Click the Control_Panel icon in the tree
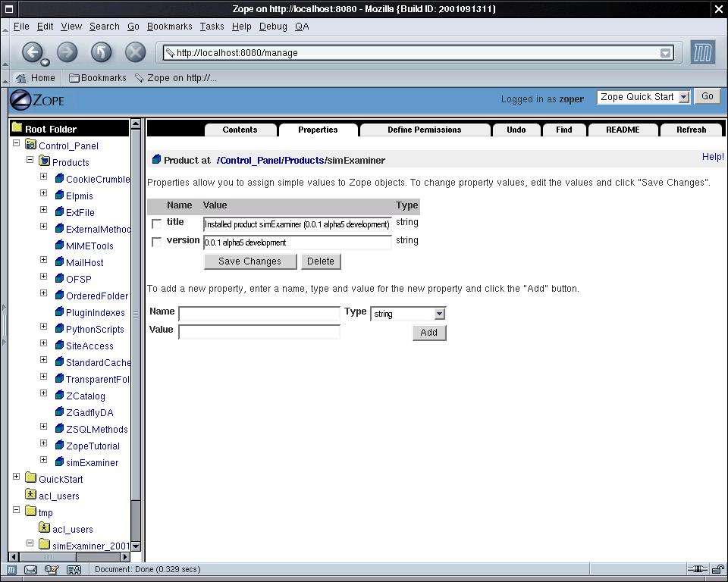The height and width of the screenshot is (582, 728). click(x=30, y=145)
